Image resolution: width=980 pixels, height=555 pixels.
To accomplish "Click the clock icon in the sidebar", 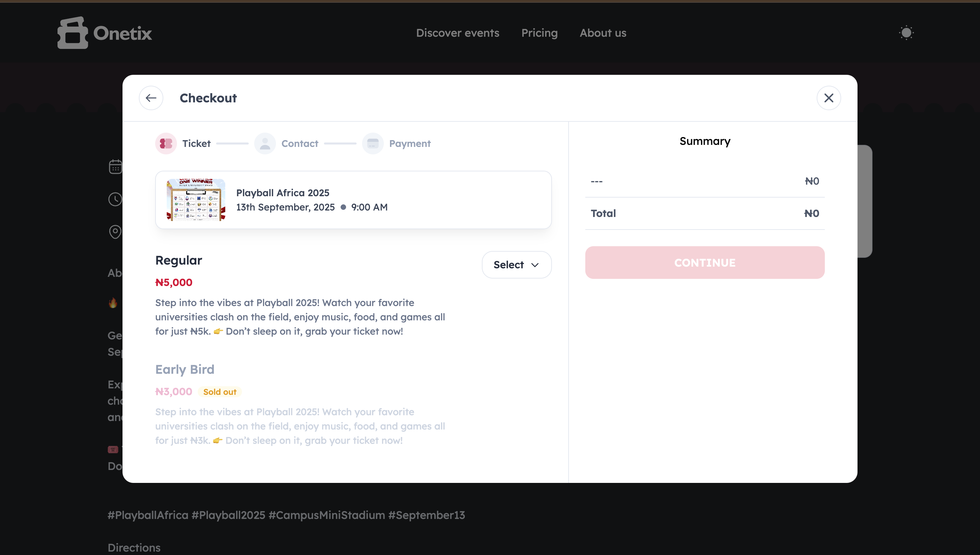I will tap(116, 199).
